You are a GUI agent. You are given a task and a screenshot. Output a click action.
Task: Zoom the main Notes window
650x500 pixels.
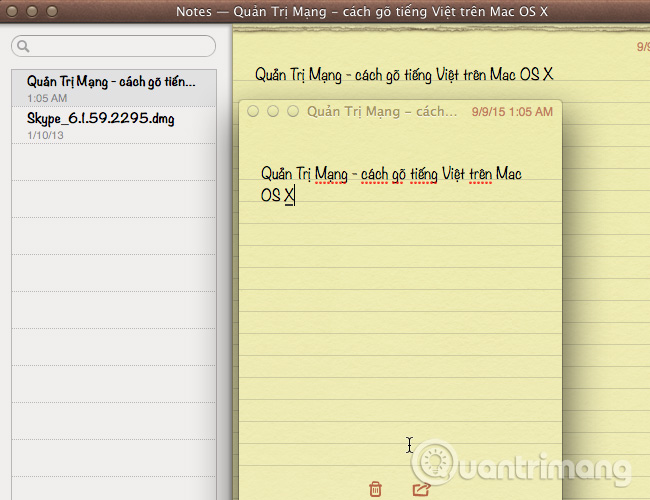pyautogui.click(x=52, y=11)
